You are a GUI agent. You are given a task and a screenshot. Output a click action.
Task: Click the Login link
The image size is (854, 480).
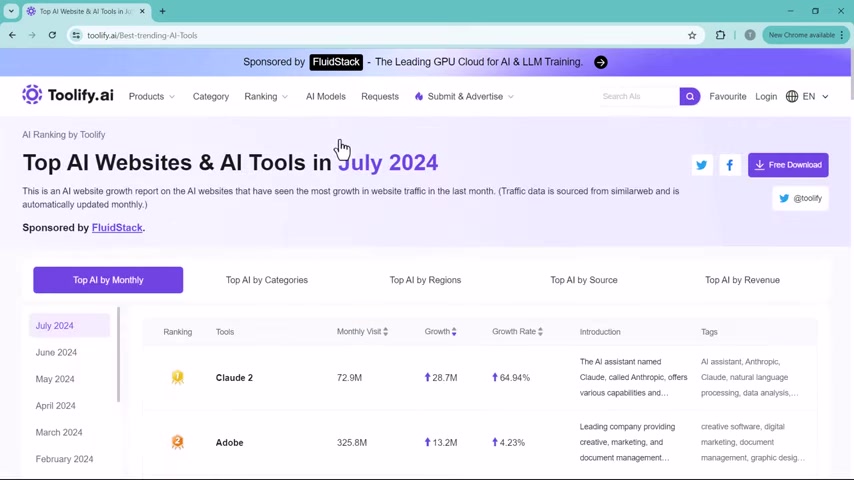tap(766, 96)
